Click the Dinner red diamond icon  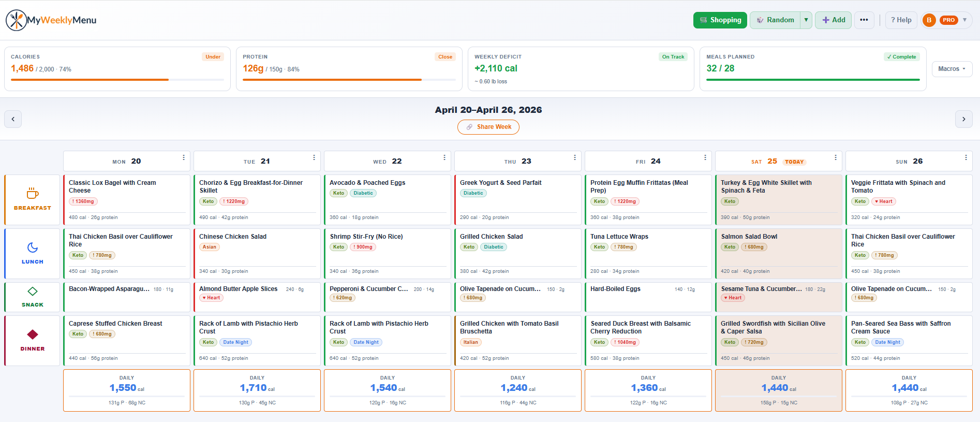33,334
